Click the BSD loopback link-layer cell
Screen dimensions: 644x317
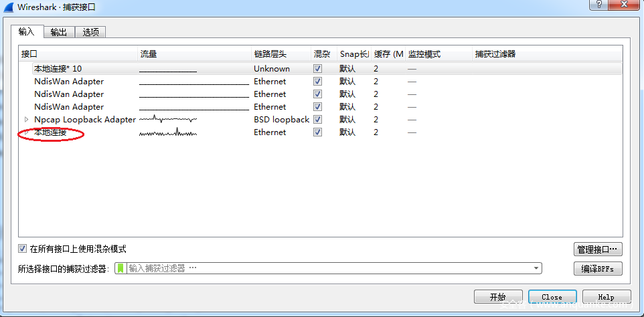tap(281, 119)
